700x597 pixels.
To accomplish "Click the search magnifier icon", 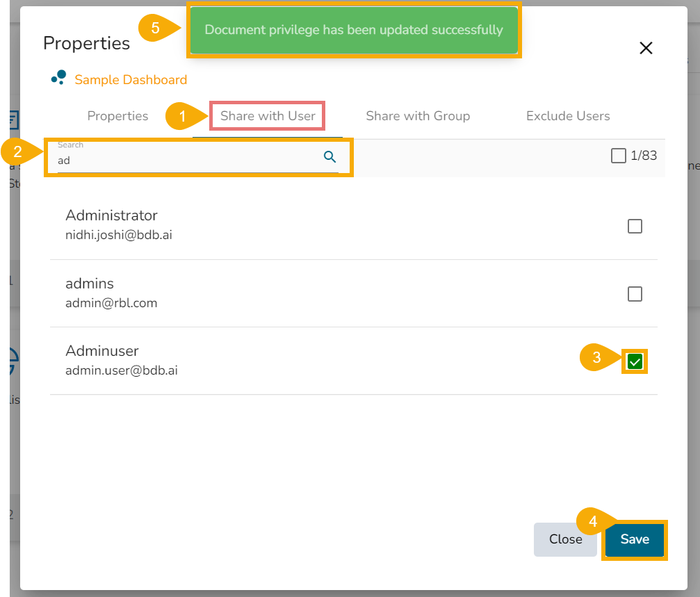I will tap(330, 157).
